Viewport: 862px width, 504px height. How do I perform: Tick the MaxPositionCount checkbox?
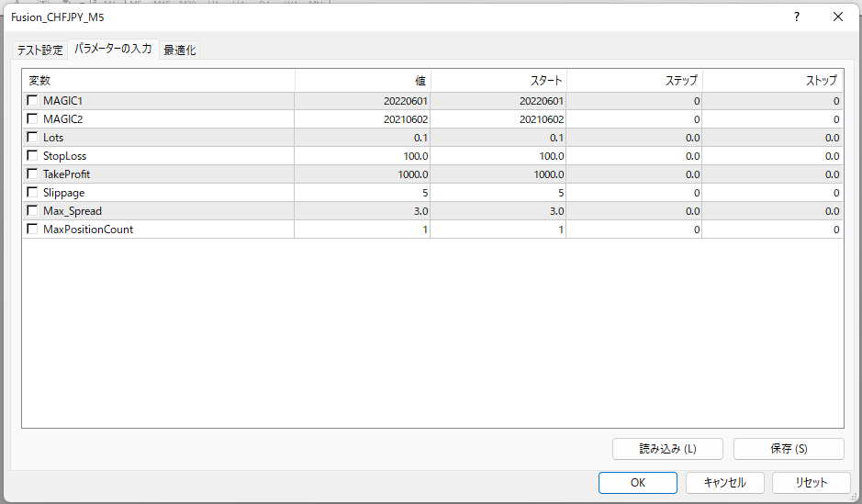(32, 230)
